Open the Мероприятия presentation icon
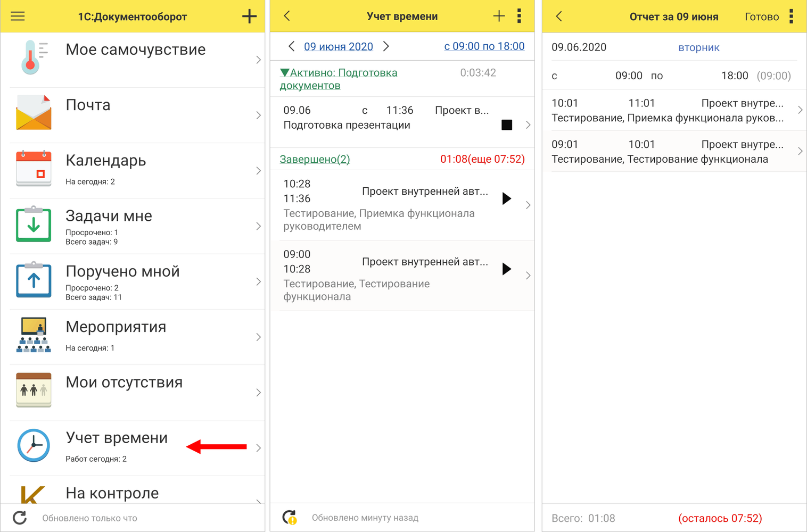807x532 pixels. [34, 335]
